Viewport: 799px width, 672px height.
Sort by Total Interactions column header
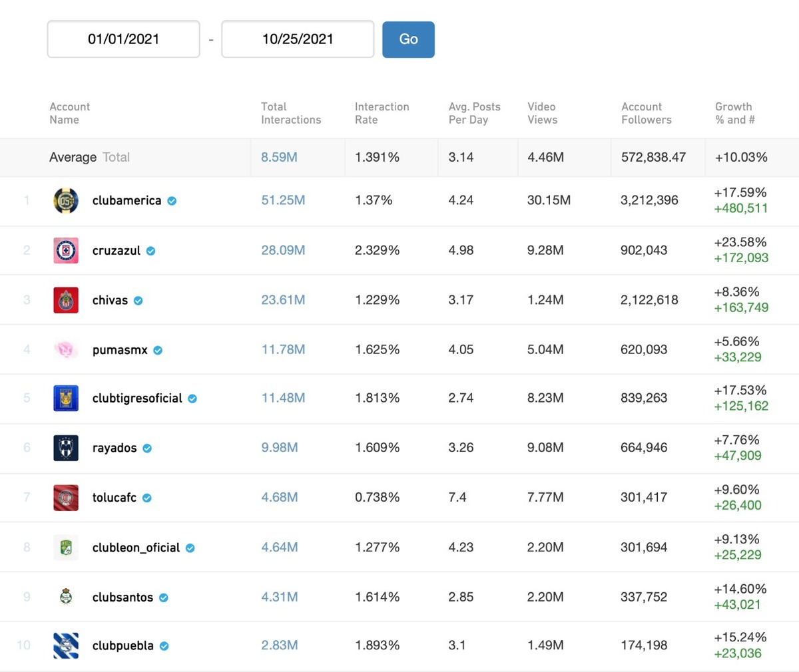coord(291,113)
